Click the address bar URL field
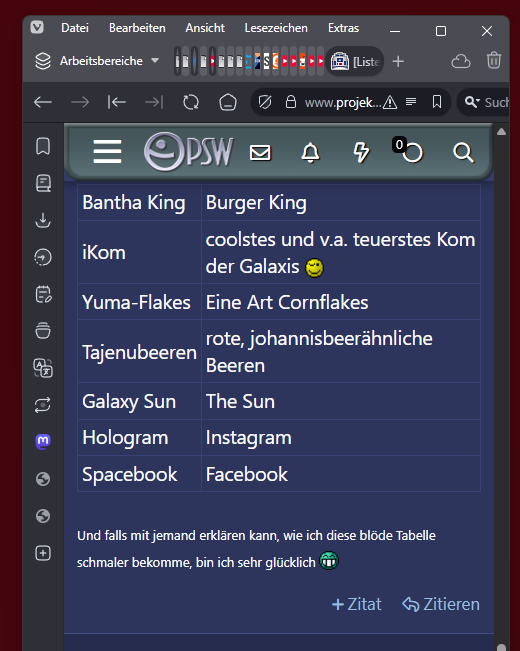Viewport: 520px width, 651px height. click(343, 102)
